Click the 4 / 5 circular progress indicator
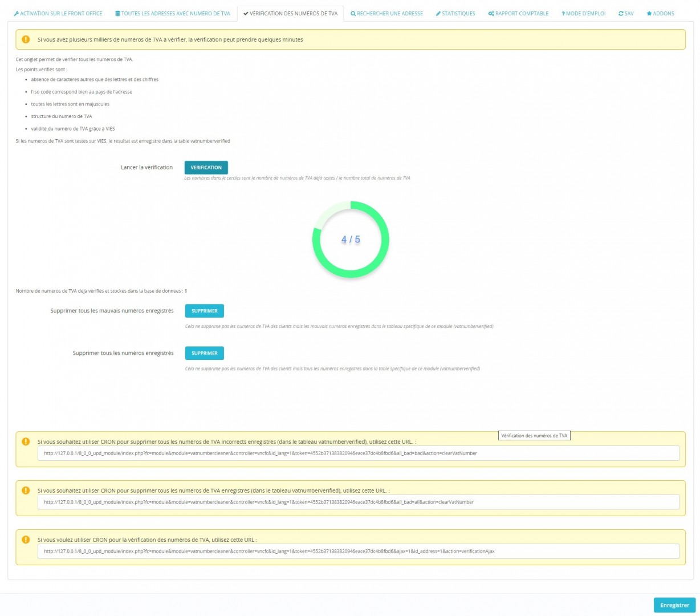The width and height of the screenshot is (700, 616). coord(351,240)
